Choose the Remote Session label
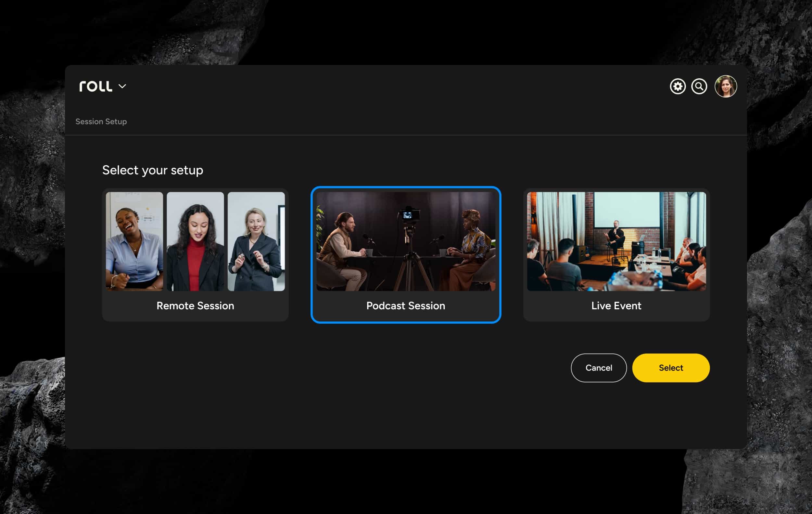The width and height of the screenshot is (812, 514). (x=195, y=305)
